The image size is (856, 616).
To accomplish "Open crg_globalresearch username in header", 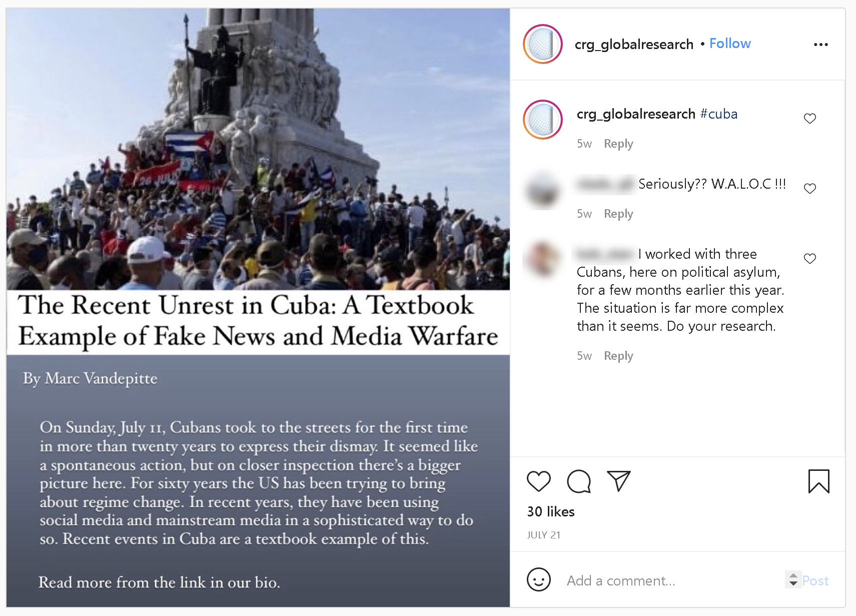I will click(634, 45).
